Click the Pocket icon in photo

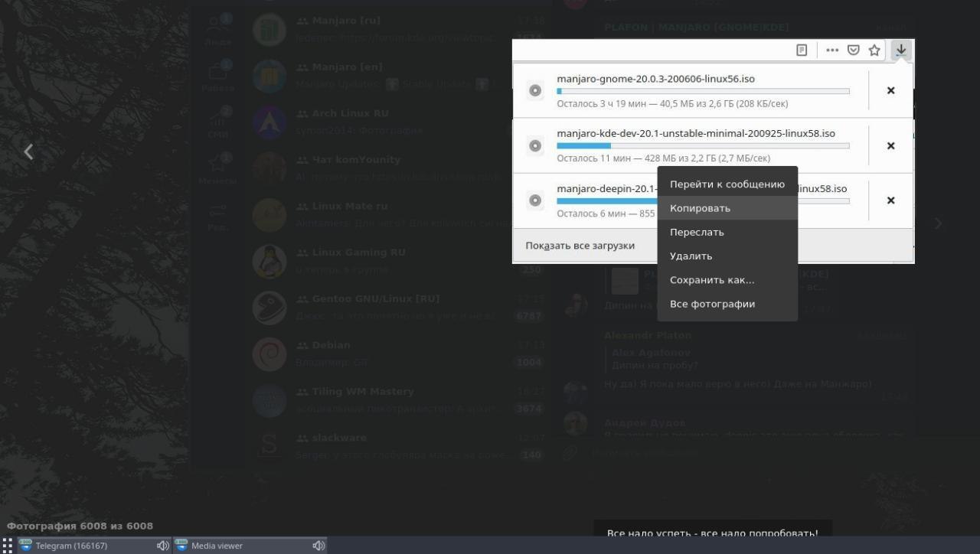click(x=854, y=51)
